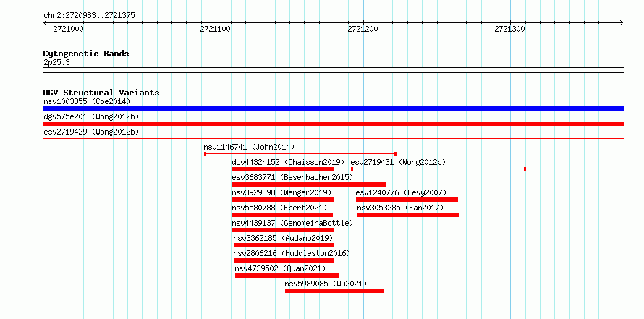
Task: Click ruler position 2721200
Action: pyautogui.click(x=363, y=29)
